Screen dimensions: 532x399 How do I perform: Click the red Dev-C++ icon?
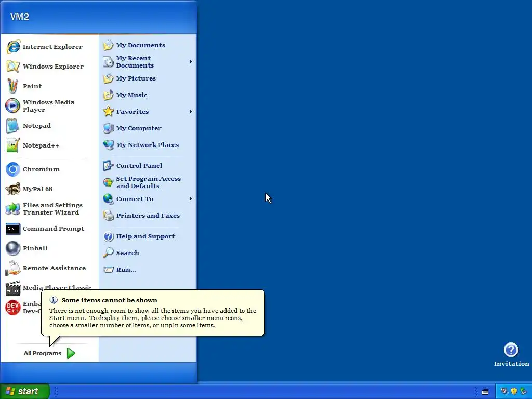click(13, 308)
